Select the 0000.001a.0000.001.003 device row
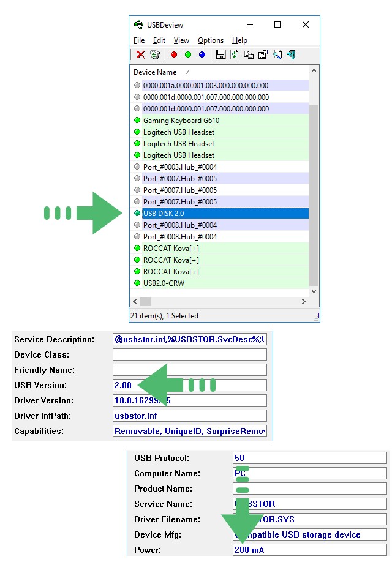 [x=219, y=85]
